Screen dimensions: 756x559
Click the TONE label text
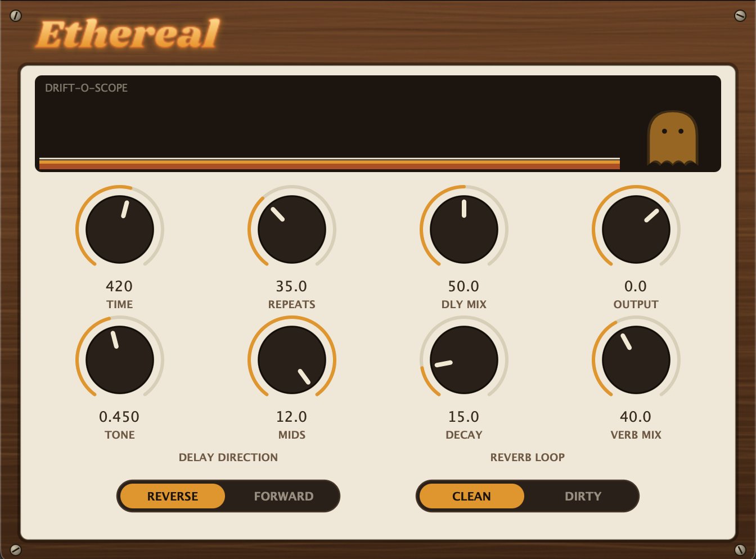120,435
